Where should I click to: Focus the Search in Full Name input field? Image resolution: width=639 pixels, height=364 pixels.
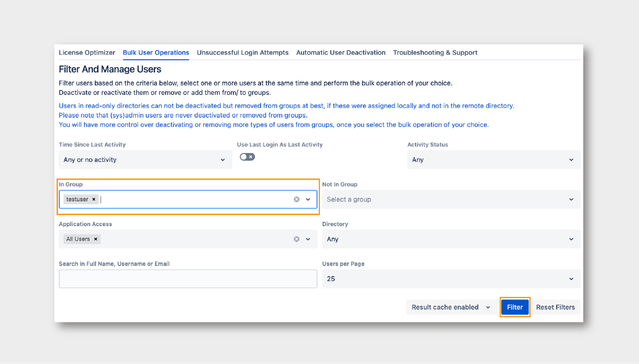(x=188, y=279)
